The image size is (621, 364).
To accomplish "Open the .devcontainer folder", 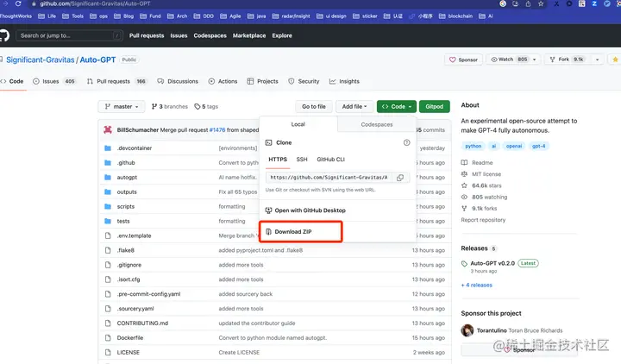I will coord(135,148).
